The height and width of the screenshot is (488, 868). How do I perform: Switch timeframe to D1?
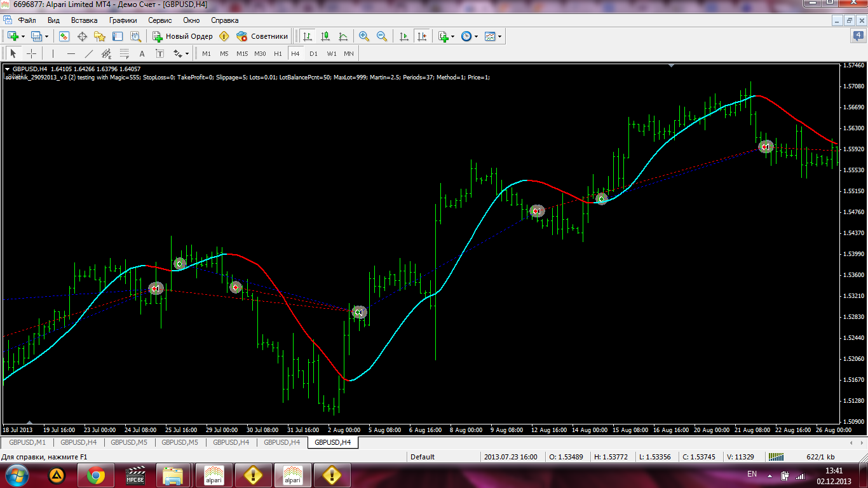point(313,53)
